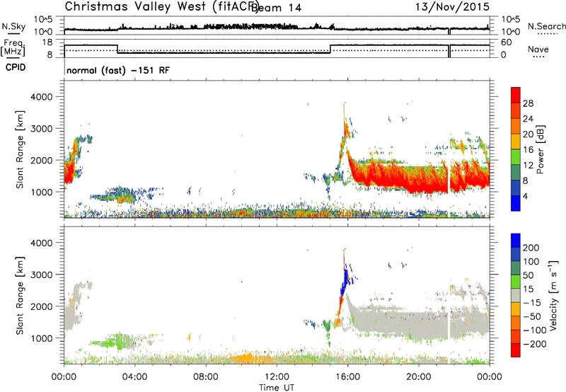566x392 pixels.
Task: Click the 18 tick on frequency axis
Action: click(47, 42)
